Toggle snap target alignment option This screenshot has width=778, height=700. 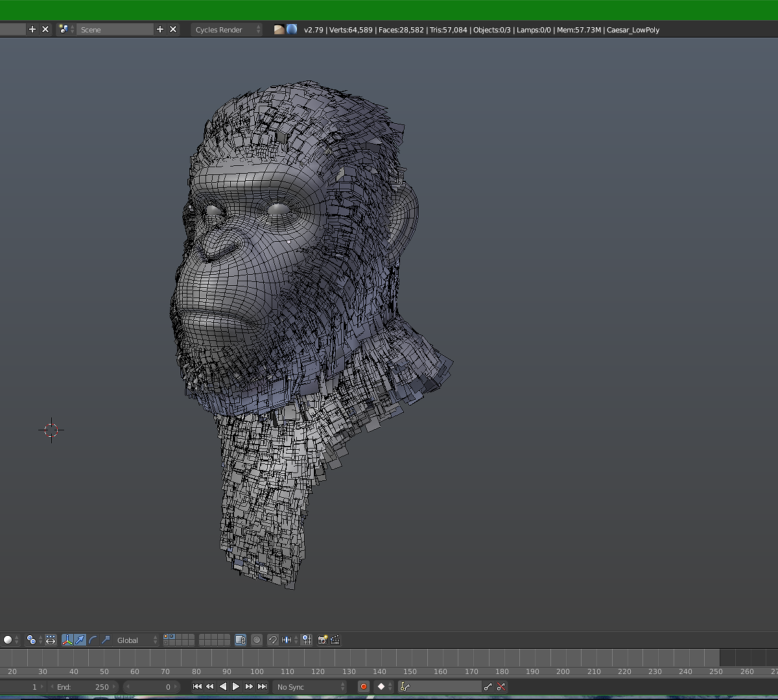[307, 640]
